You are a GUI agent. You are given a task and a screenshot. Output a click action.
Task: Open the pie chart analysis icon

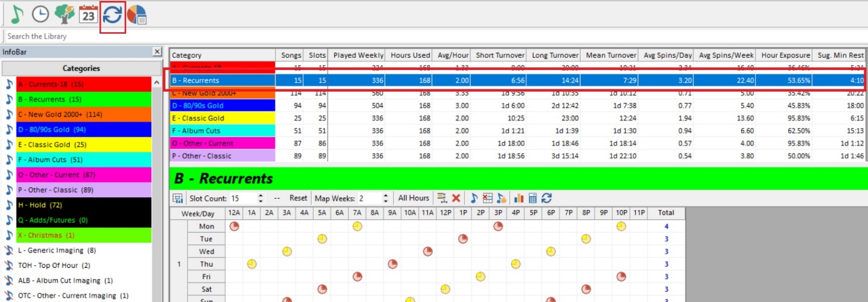137,15
